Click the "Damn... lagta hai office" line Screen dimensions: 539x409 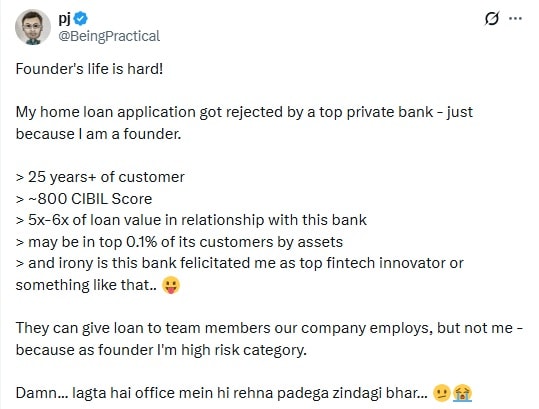pos(222,393)
